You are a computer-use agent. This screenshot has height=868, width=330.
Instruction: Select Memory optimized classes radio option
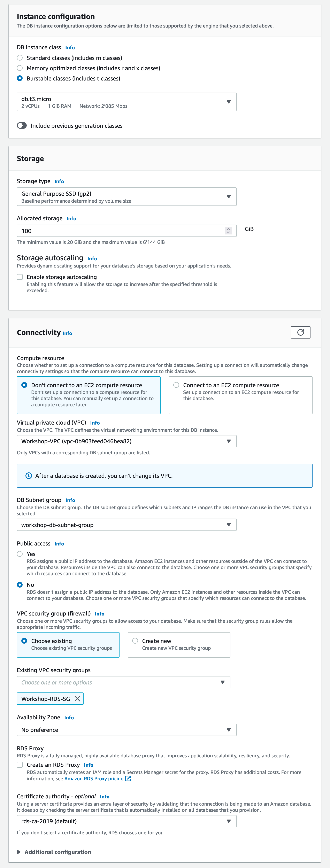[x=20, y=68]
